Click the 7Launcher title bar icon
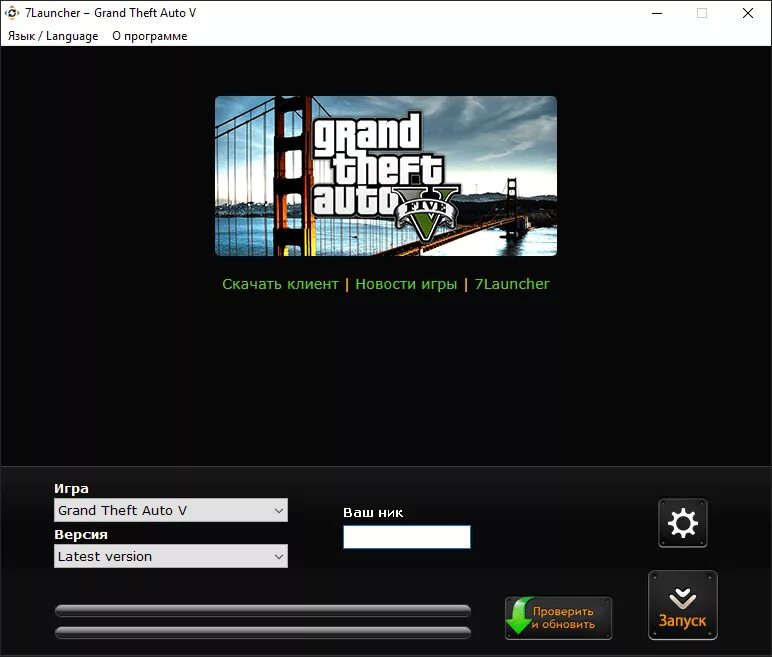 [x=12, y=13]
